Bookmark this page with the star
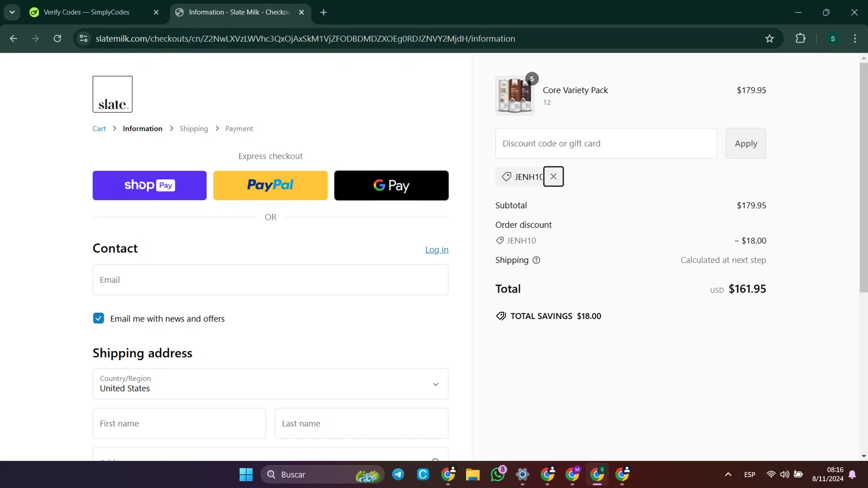The width and height of the screenshot is (868, 488). 770,39
